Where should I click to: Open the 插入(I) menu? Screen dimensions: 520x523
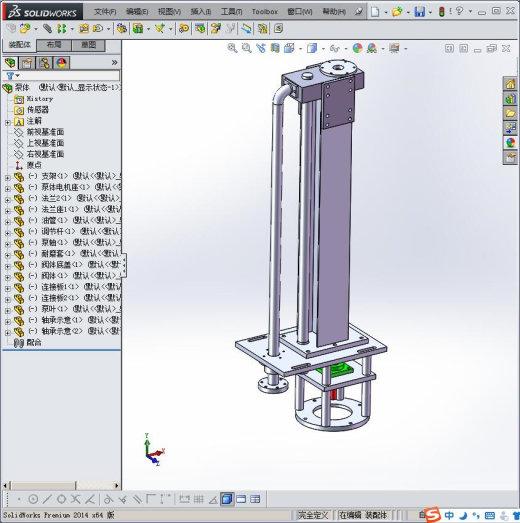click(x=200, y=12)
